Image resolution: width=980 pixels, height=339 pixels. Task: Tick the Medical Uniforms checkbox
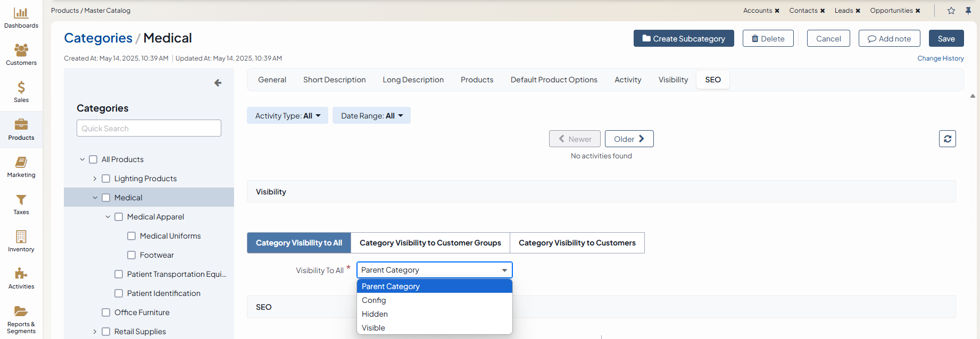[131, 236]
